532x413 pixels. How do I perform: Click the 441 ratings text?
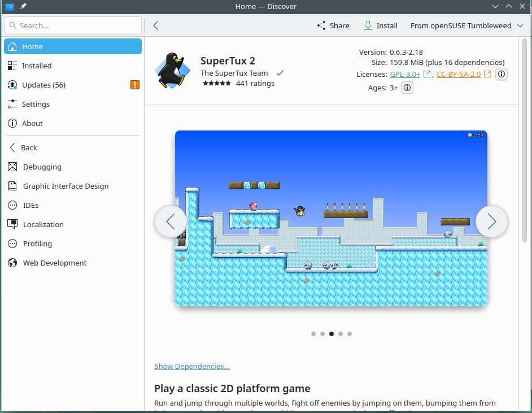click(x=255, y=83)
